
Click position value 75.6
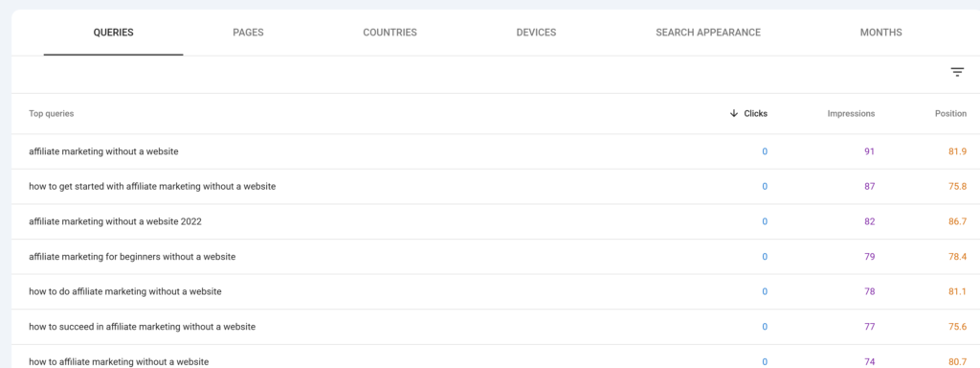(x=957, y=327)
